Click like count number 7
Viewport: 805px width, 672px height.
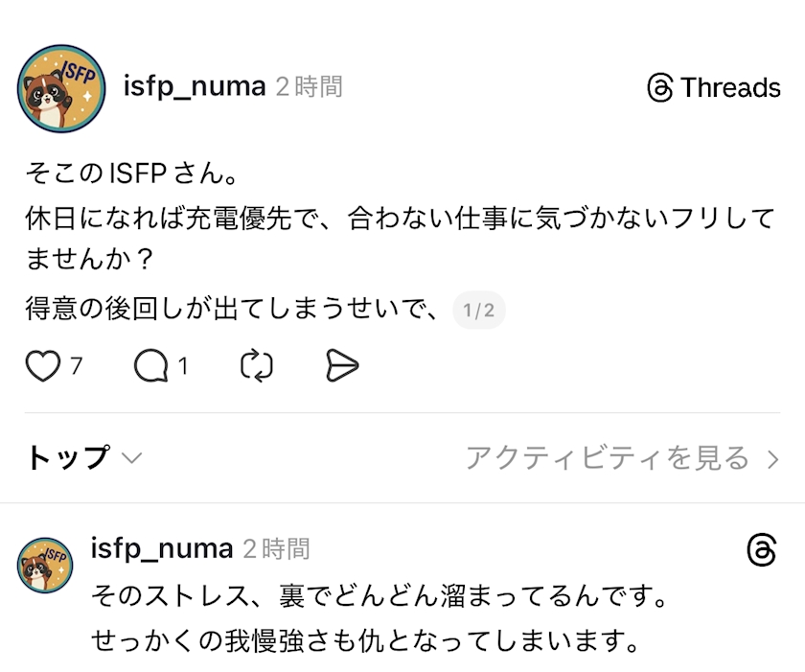coord(77,365)
